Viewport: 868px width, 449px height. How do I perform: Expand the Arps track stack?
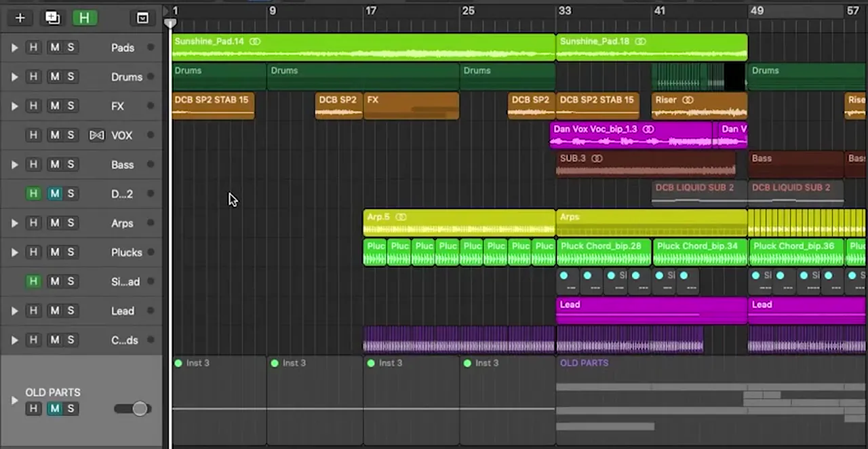[x=14, y=223]
